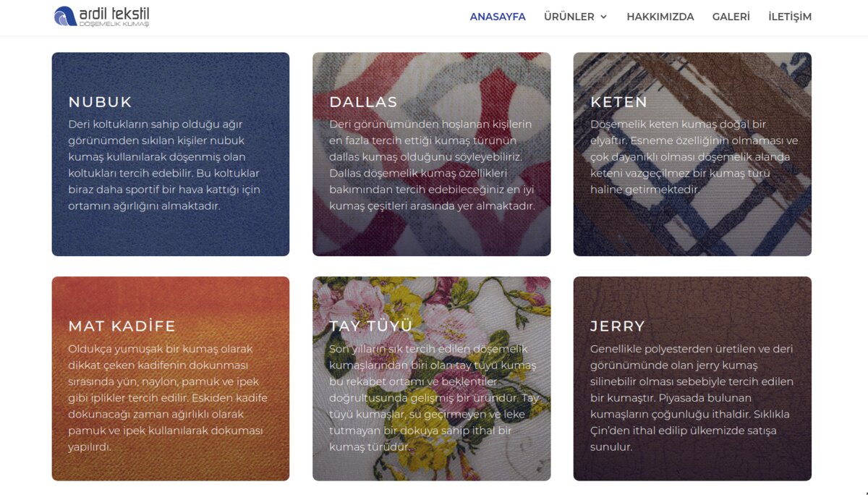Click the DALLAS heading title
Viewport: 868px width, 495px height.
coord(363,102)
